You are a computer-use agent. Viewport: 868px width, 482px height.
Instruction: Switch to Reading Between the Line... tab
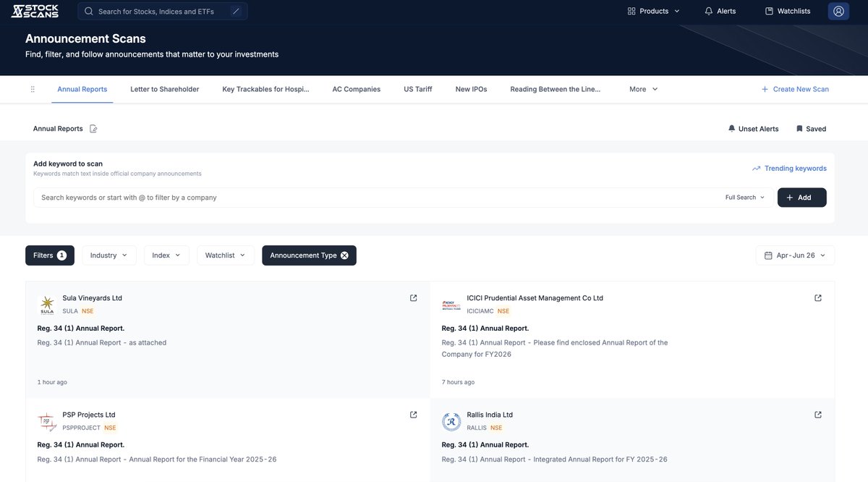point(556,89)
